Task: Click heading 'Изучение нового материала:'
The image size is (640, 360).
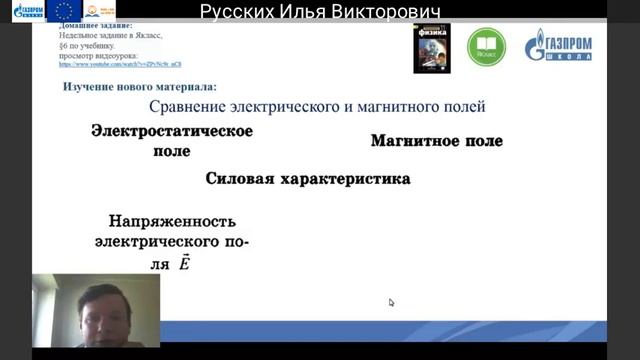Action: point(140,87)
